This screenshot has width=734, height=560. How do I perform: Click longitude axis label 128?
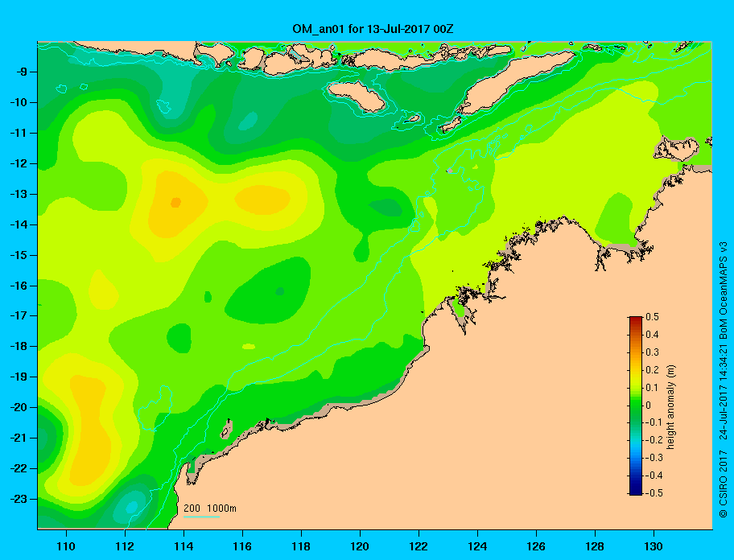595,546
